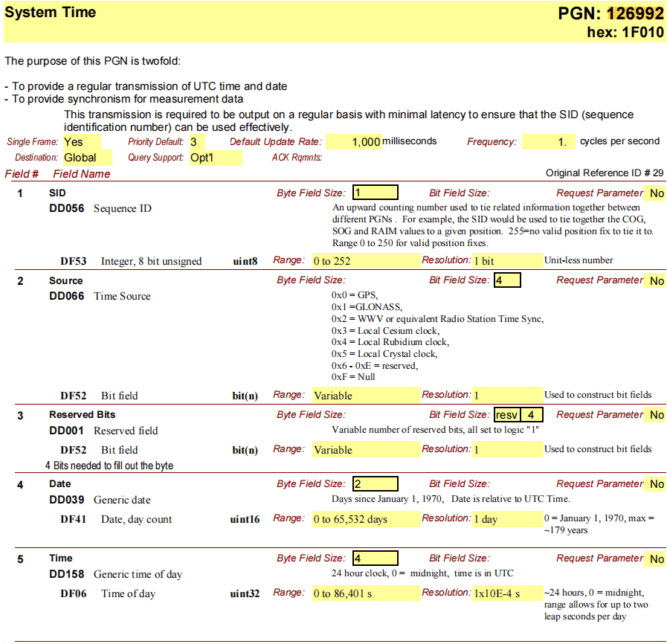Image resolution: width=667 pixels, height=644 pixels.
Task: Click the Range field 0 to 65,532 days
Action: pos(365,519)
